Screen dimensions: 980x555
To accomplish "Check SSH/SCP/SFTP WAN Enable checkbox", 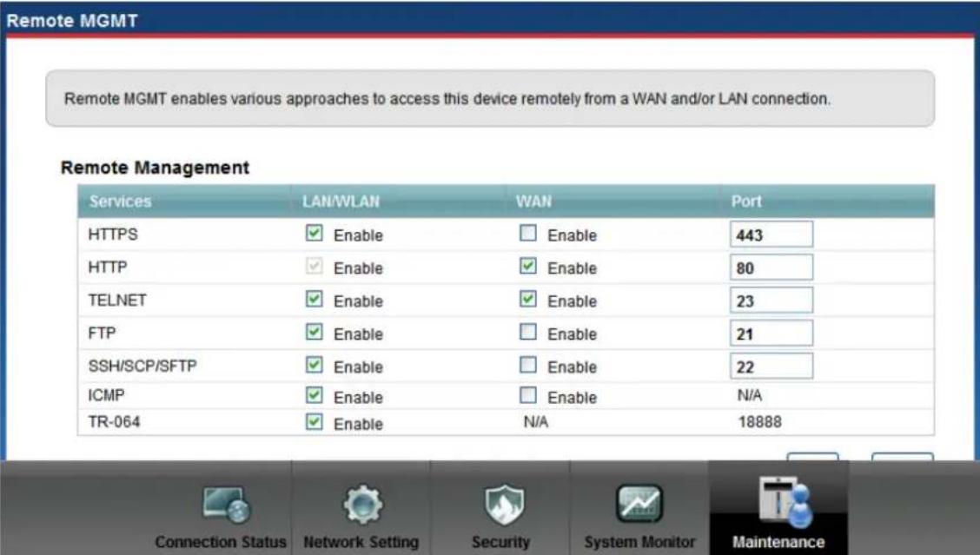I will point(527,365).
